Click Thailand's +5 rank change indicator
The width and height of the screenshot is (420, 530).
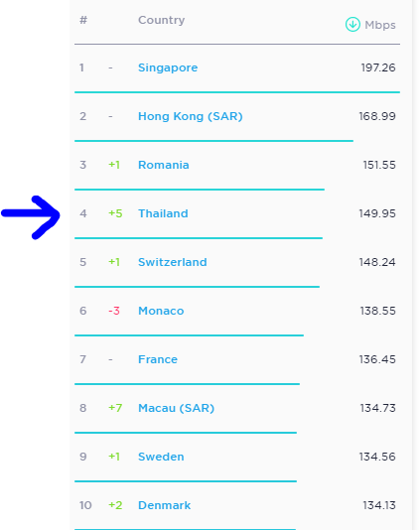point(115,213)
